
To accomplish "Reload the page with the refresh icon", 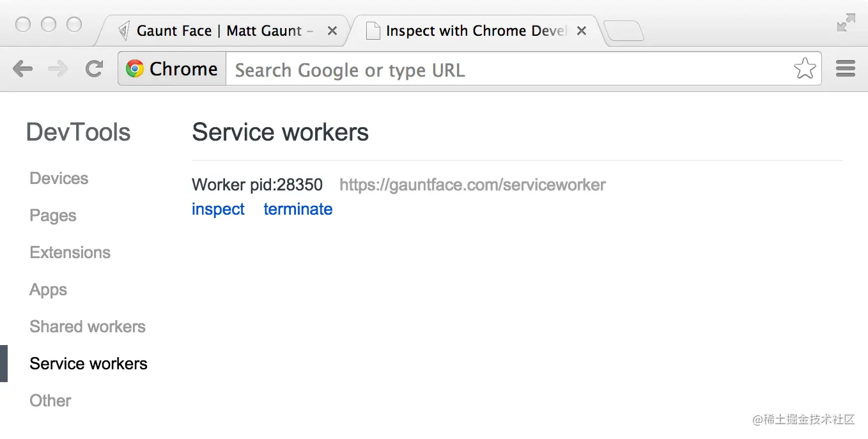I will tap(94, 69).
